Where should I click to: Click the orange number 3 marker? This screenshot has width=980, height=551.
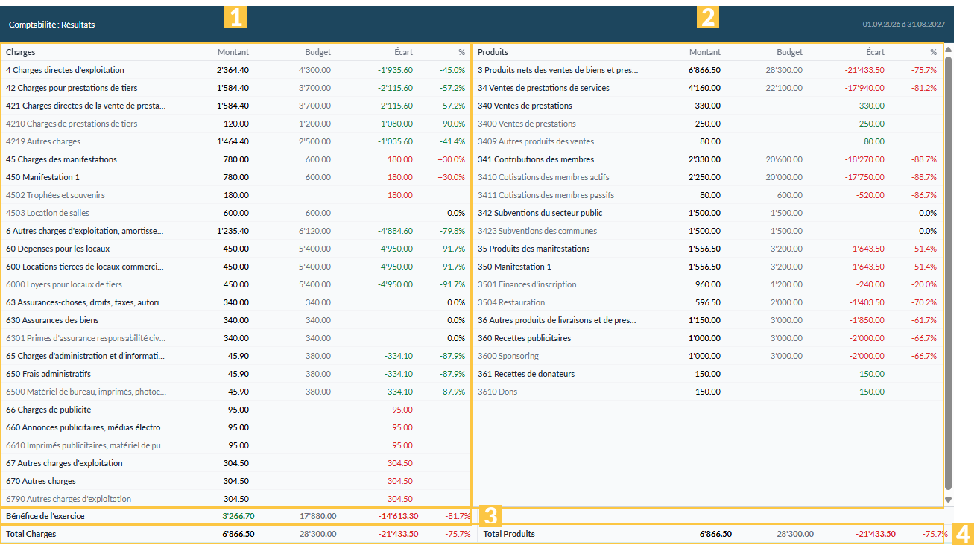click(490, 515)
